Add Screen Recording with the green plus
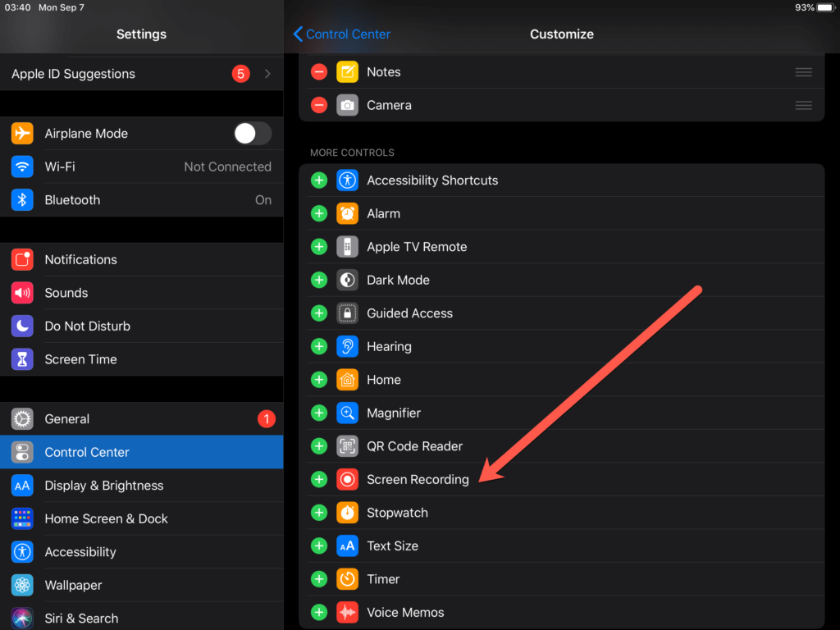840x630 pixels. point(319,479)
